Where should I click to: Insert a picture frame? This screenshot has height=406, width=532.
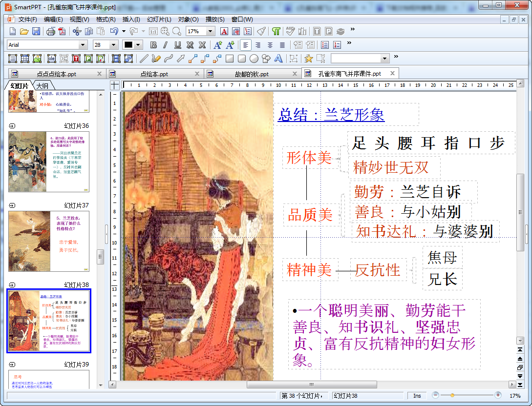click(x=37, y=59)
